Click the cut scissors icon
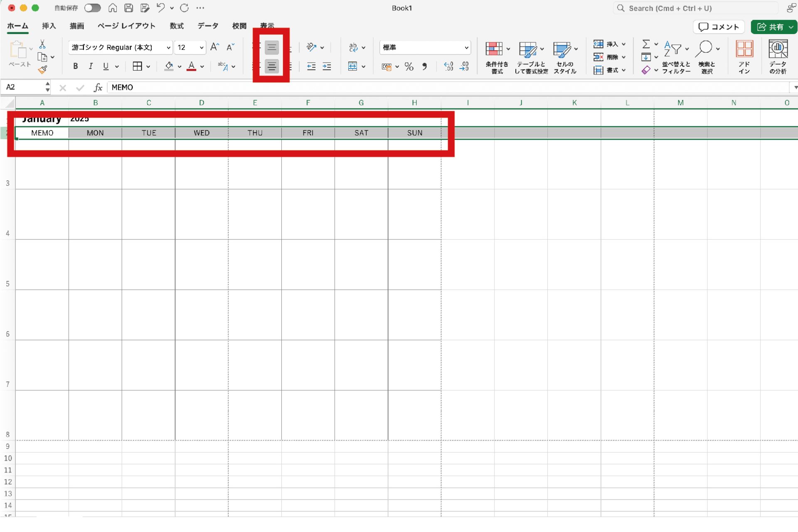The height and width of the screenshot is (532, 798). pos(42,44)
